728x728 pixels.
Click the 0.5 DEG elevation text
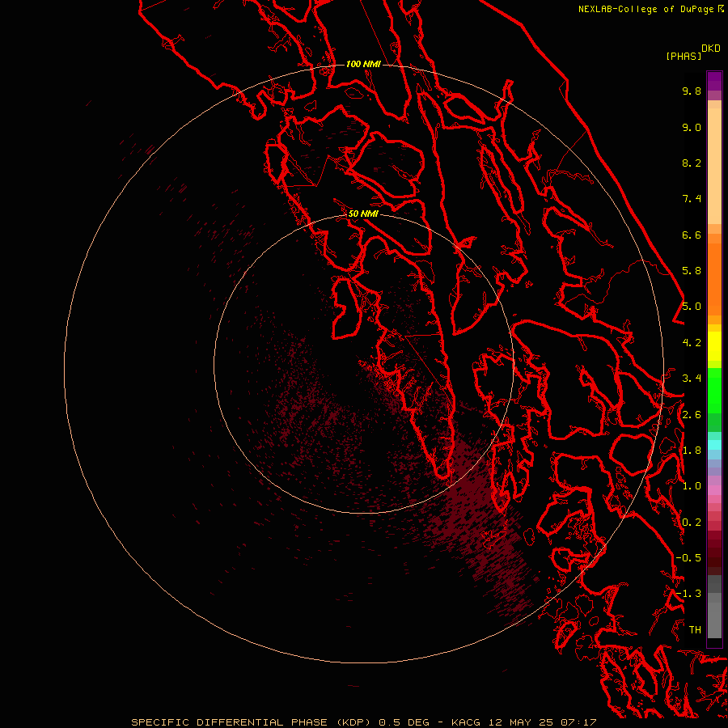(x=404, y=722)
